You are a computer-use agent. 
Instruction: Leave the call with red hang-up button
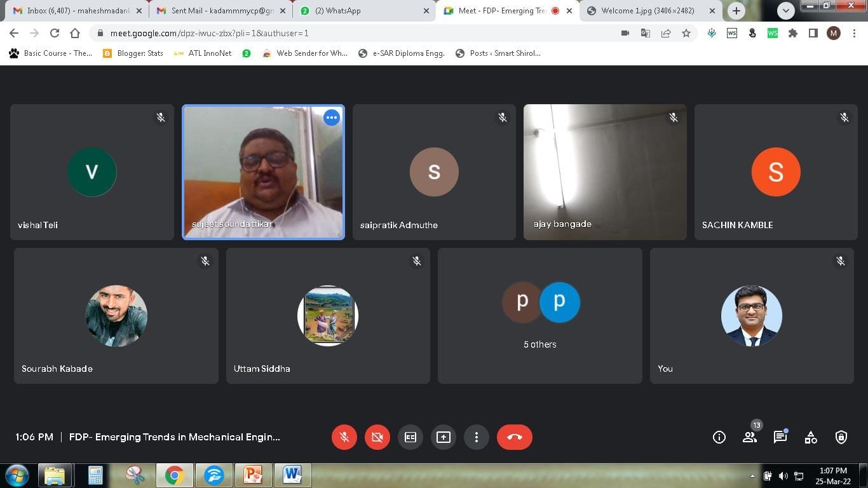tap(514, 437)
